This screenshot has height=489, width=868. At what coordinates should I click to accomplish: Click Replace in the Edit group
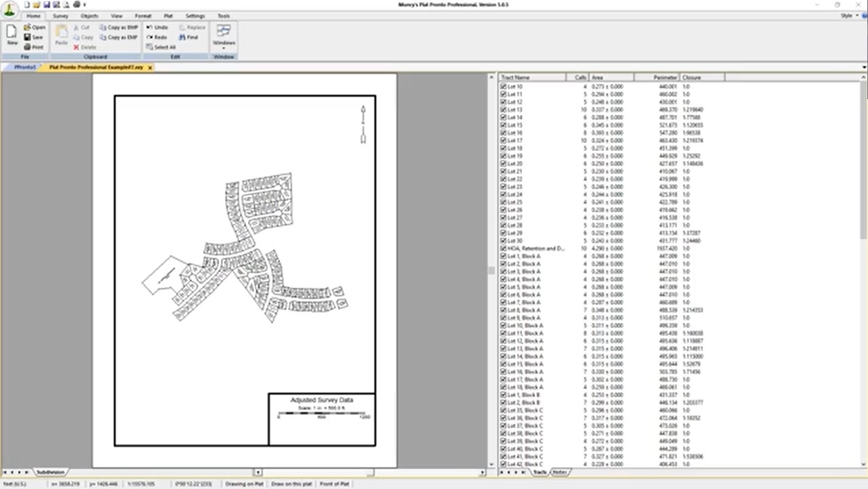(192, 27)
